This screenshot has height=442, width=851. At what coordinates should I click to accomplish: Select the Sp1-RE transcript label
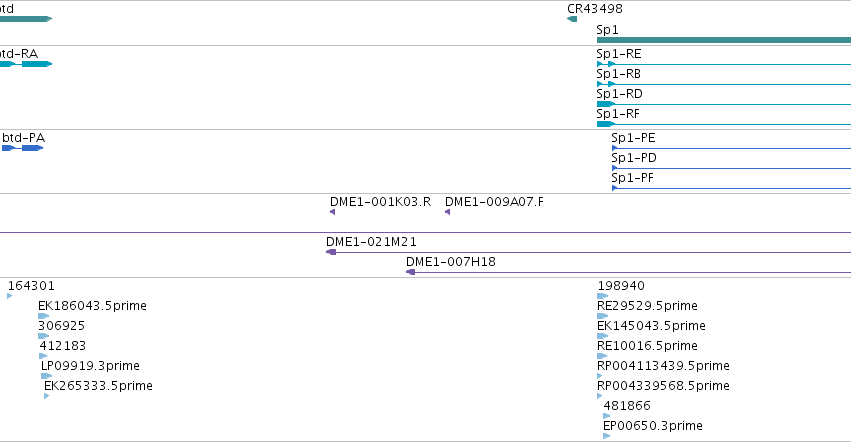(x=619, y=54)
